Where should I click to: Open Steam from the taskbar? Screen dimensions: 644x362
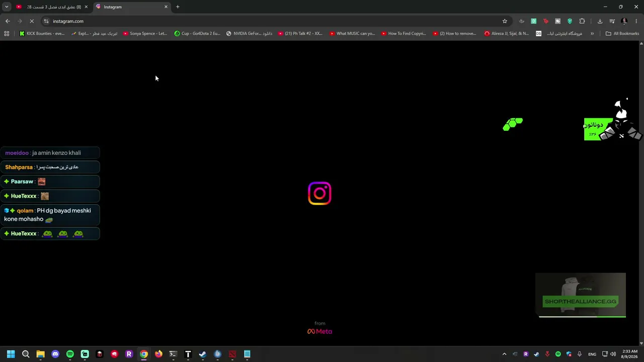[203, 354]
